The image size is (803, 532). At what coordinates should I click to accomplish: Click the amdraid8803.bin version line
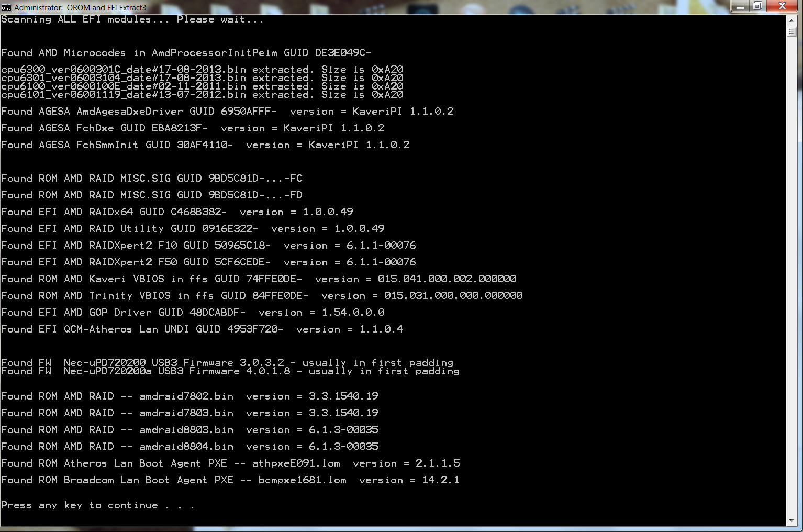[189, 430]
